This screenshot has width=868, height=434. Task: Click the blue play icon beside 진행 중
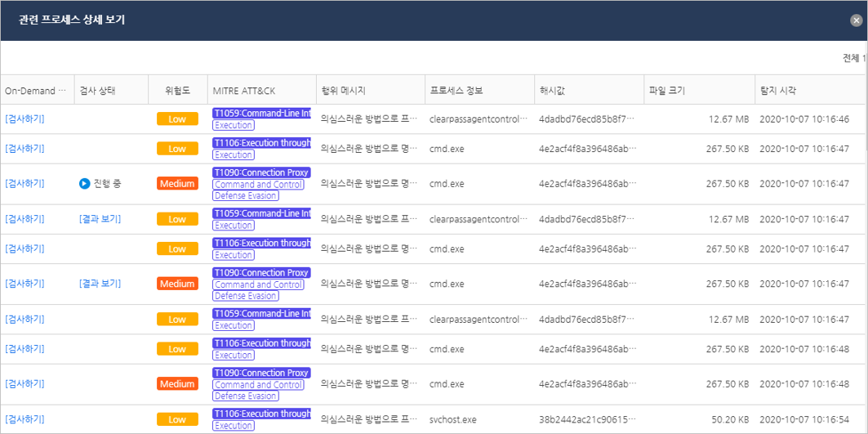tap(84, 184)
